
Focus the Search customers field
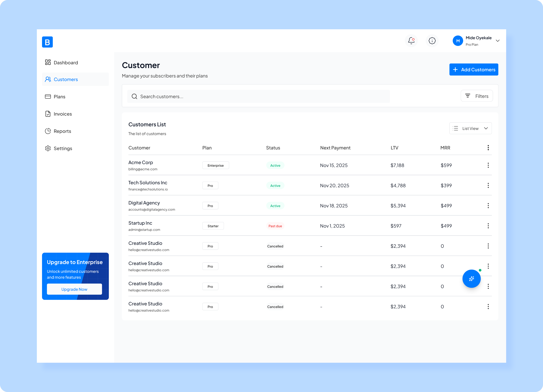(259, 96)
